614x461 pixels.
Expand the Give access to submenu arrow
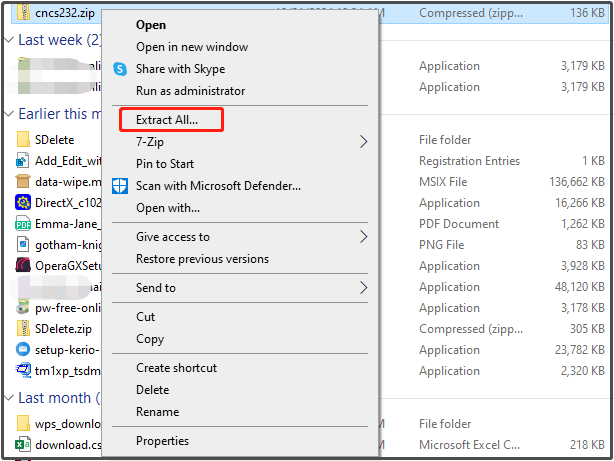coord(363,237)
